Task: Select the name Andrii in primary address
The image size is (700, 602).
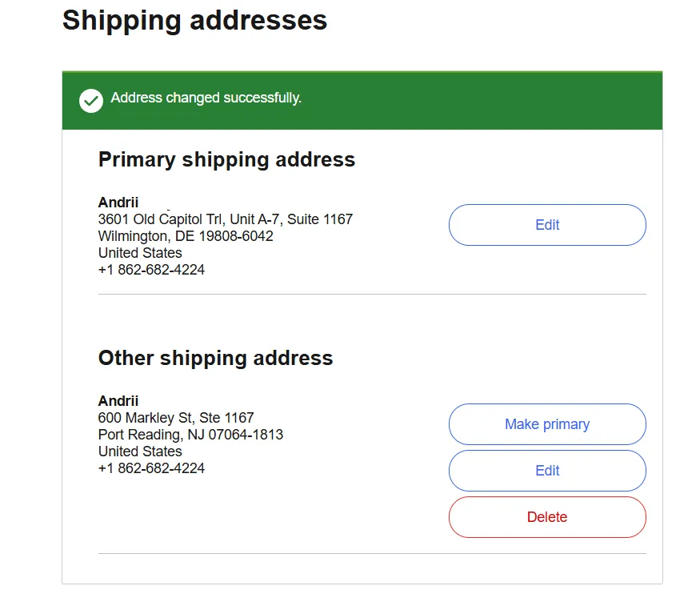Action: [118, 203]
